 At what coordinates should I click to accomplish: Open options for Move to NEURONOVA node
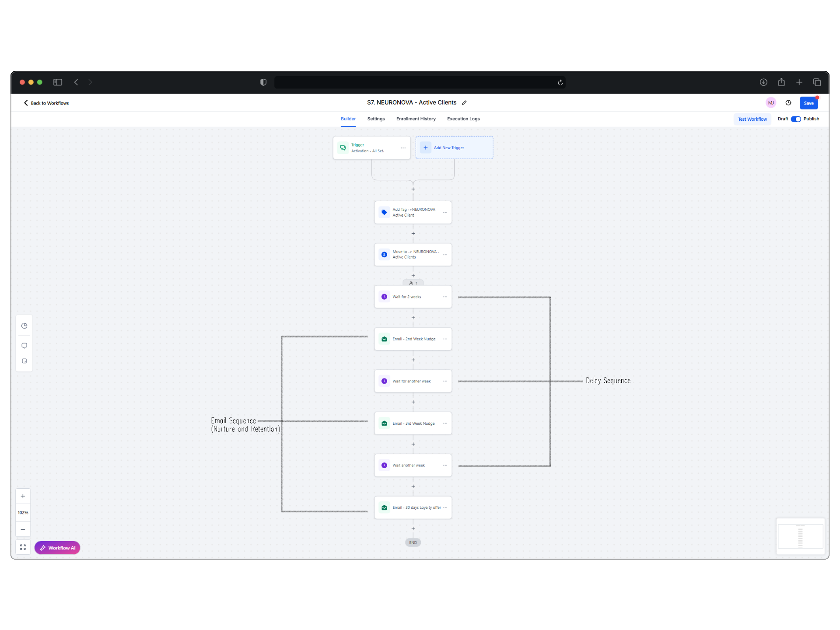tap(445, 255)
